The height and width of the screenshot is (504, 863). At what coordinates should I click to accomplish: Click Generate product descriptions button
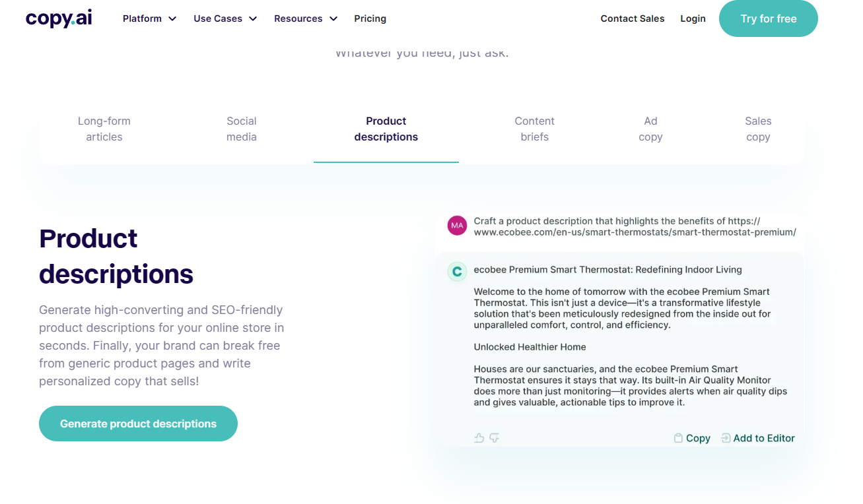138,424
